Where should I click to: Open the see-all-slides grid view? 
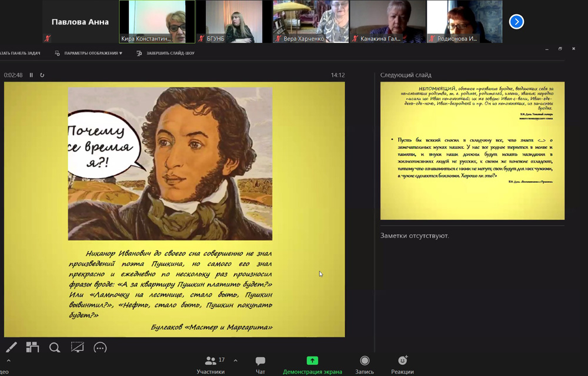[32, 347]
